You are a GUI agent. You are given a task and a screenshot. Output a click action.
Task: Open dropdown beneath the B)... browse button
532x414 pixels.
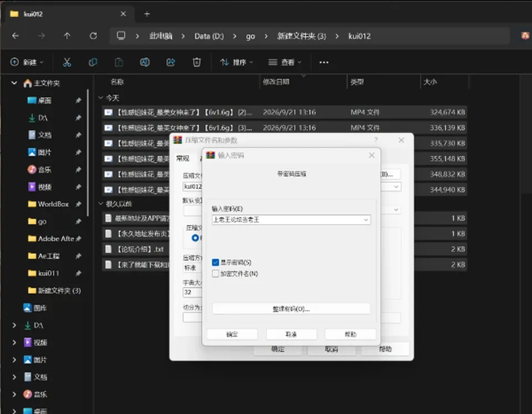[x=396, y=187]
